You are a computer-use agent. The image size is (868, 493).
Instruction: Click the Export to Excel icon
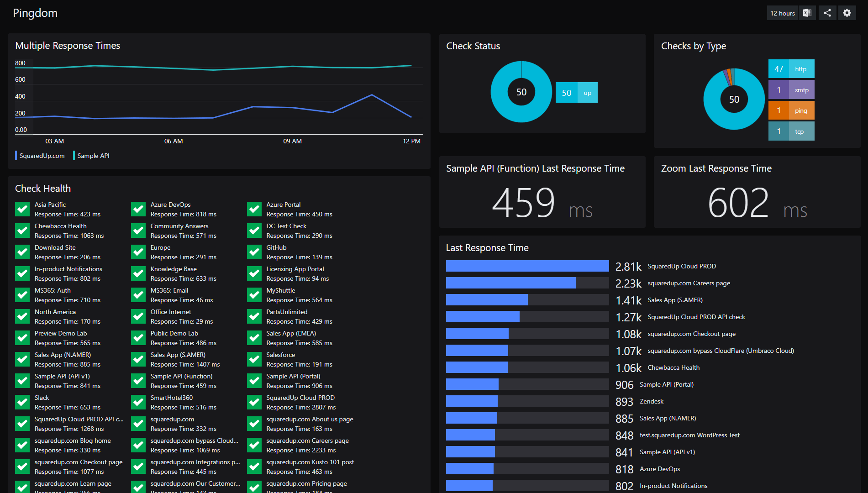807,13
